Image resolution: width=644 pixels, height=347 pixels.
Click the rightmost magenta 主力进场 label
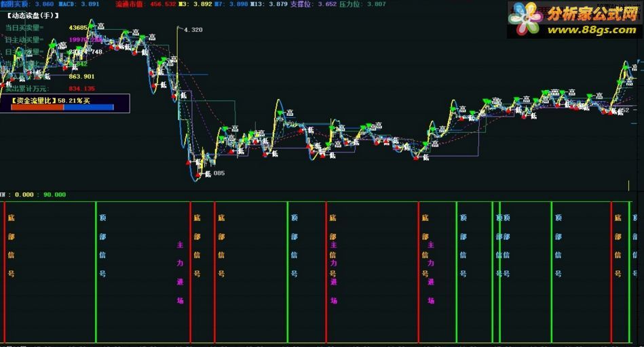[x=431, y=272]
